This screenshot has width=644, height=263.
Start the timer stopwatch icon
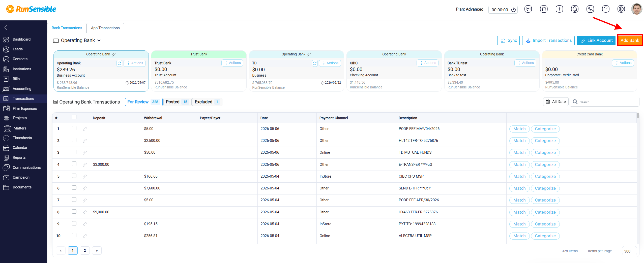click(x=513, y=10)
